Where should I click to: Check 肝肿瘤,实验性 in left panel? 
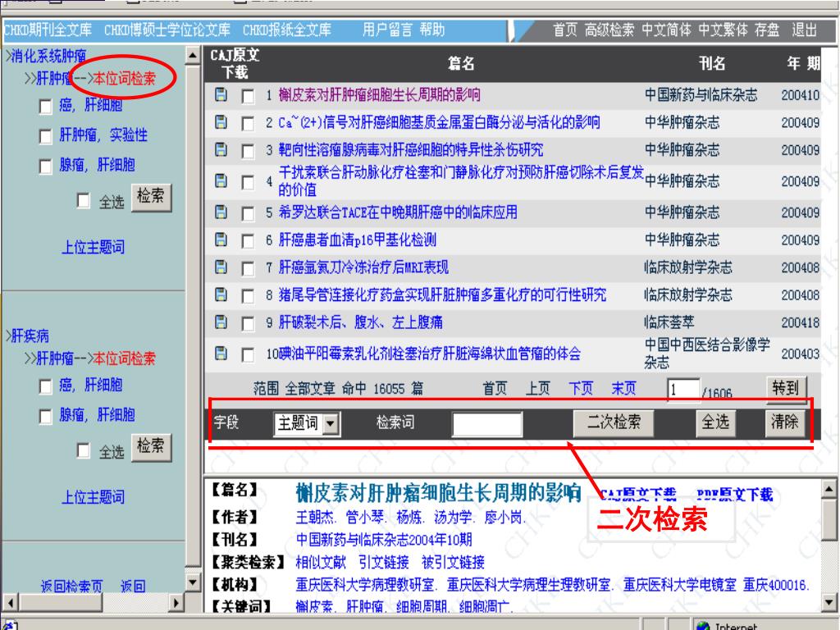46,137
